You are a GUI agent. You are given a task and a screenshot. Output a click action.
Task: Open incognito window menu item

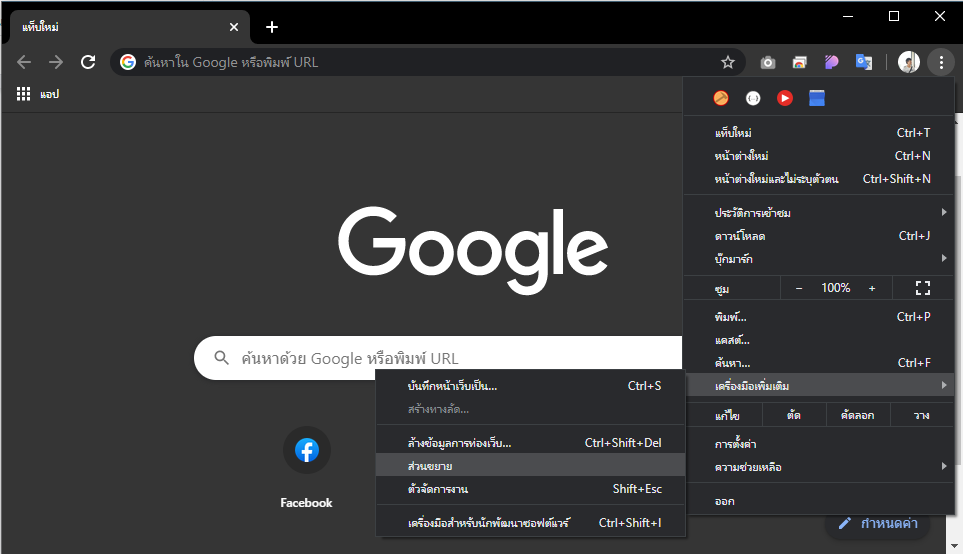[819, 179]
